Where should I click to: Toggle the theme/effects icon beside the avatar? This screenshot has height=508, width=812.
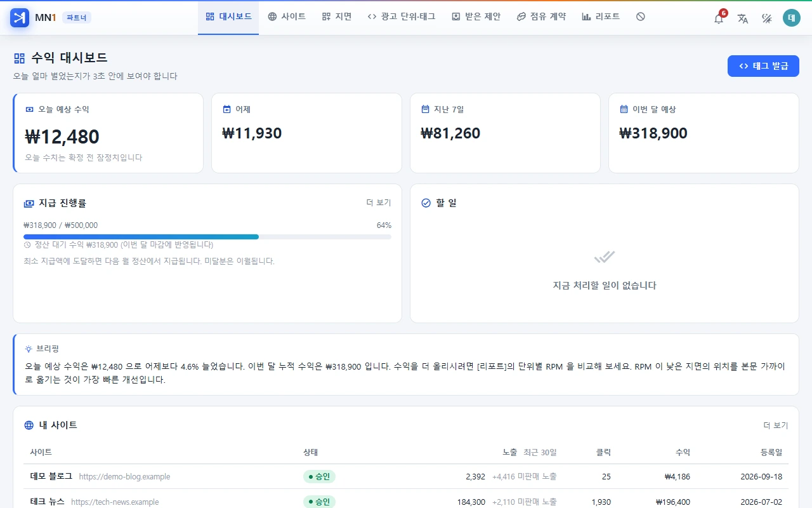(767, 18)
